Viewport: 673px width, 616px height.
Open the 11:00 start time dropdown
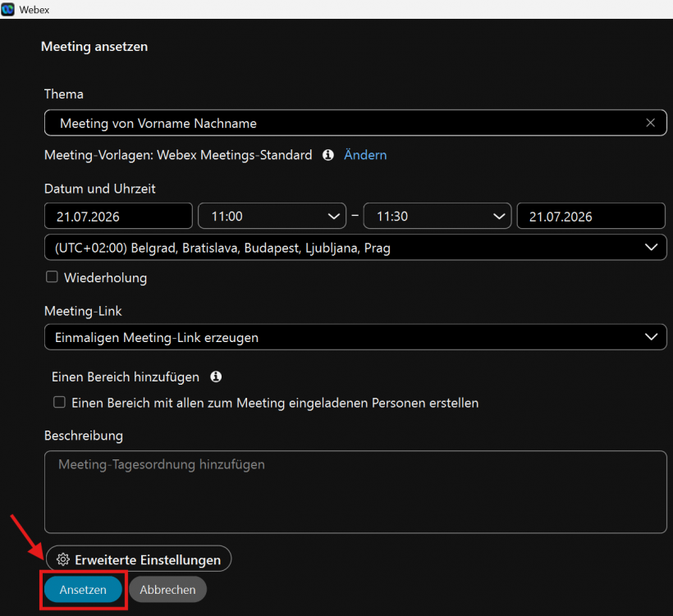(272, 217)
